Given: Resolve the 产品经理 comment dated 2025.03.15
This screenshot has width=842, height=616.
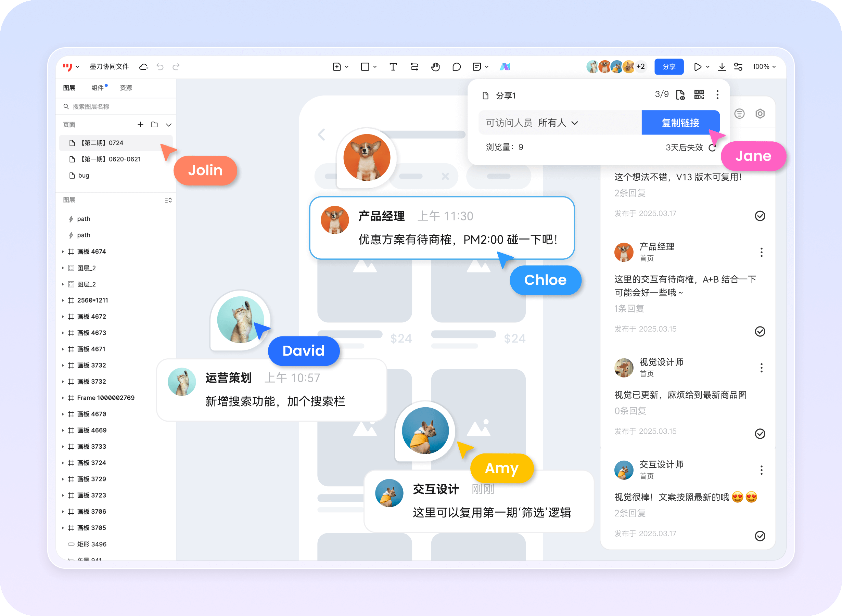Looking at the screenshot, I should coord(760,332).
